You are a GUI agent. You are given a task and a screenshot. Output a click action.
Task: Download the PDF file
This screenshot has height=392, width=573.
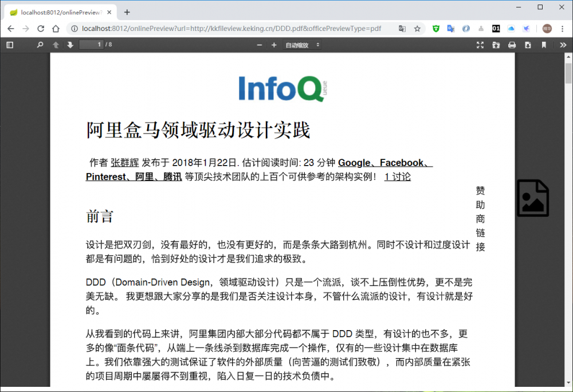pos(528,45)
